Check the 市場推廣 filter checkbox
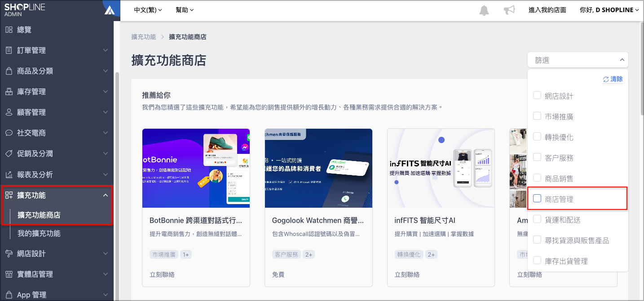This screenshot has height=301, width=644. click(537, 116)
